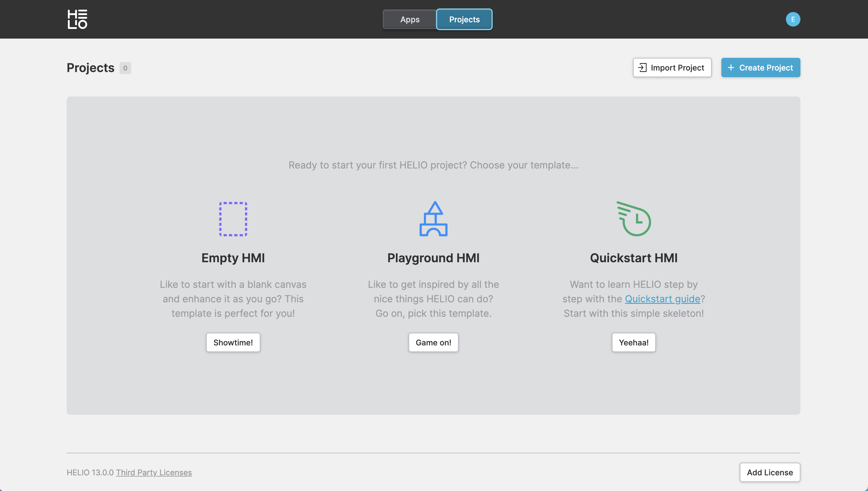
Task: Click the Playground HMI building blocks icon
Action: pyautogui.click(x=433, y=219)
